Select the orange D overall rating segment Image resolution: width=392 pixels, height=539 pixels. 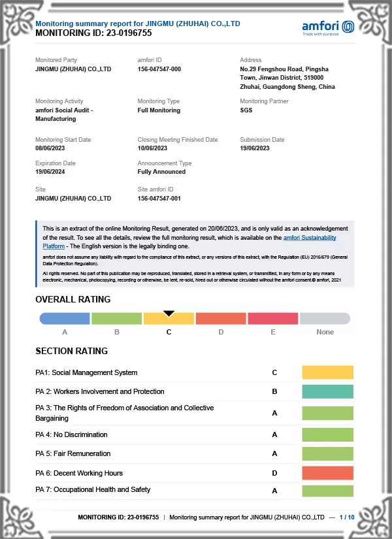[221, 319]
